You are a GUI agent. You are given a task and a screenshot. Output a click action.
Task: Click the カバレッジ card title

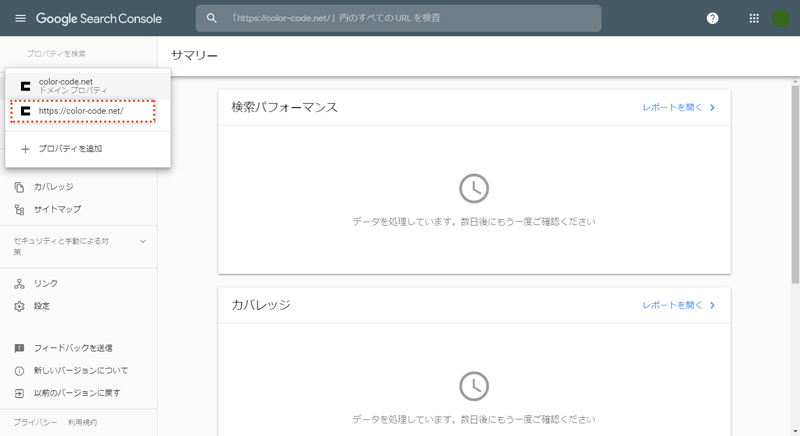coord(261,305)
